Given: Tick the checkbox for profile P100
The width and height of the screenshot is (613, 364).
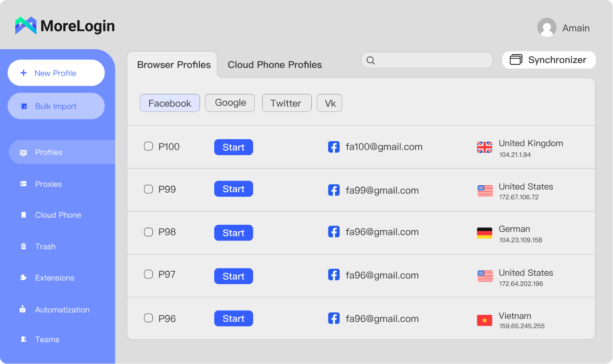Looking at the screenshot, I should point(148,147).
